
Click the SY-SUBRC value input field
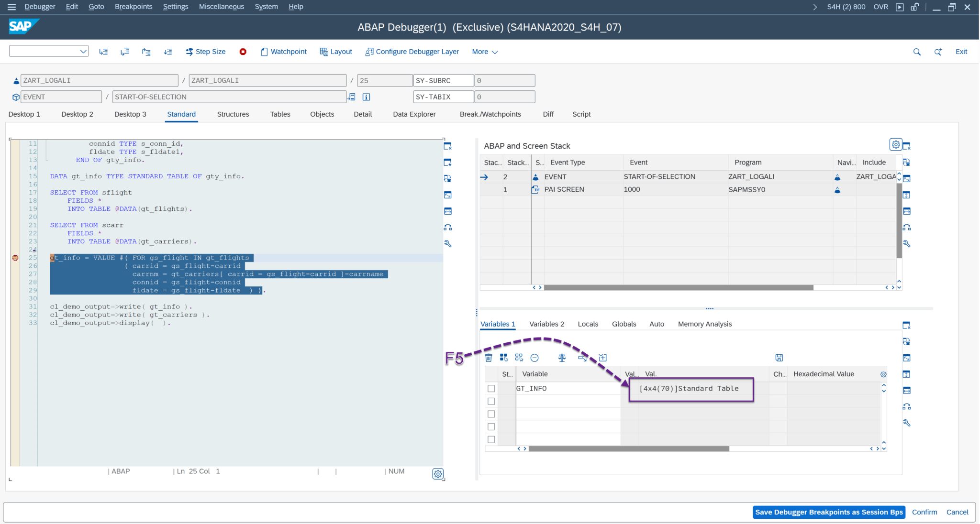click(504, 80)
